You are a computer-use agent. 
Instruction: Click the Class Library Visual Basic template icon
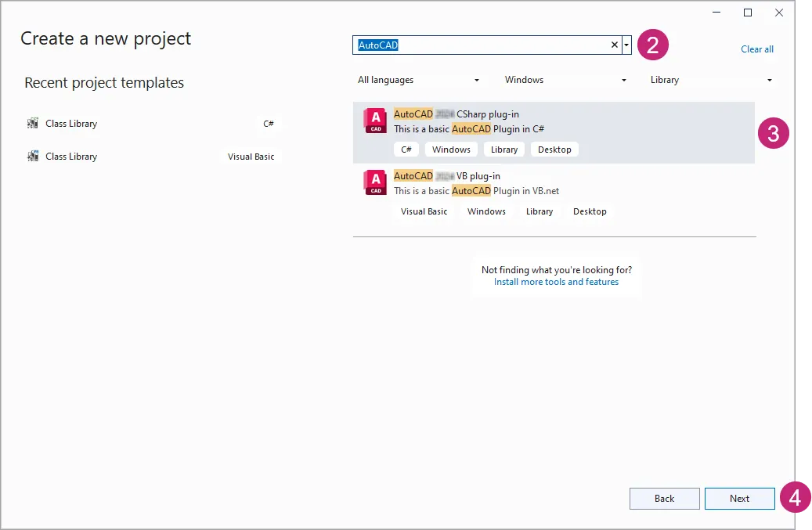(33, 156)
